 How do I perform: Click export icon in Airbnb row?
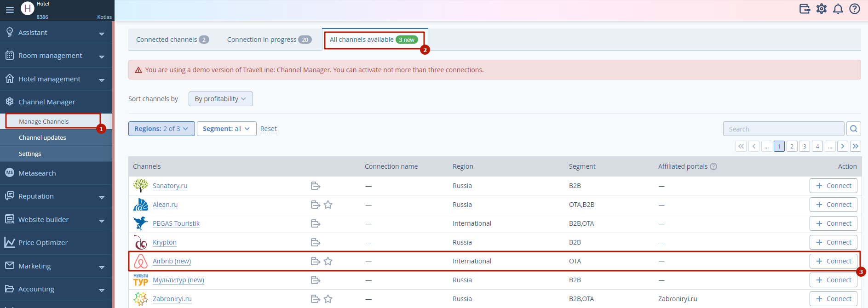coord(316,261)
